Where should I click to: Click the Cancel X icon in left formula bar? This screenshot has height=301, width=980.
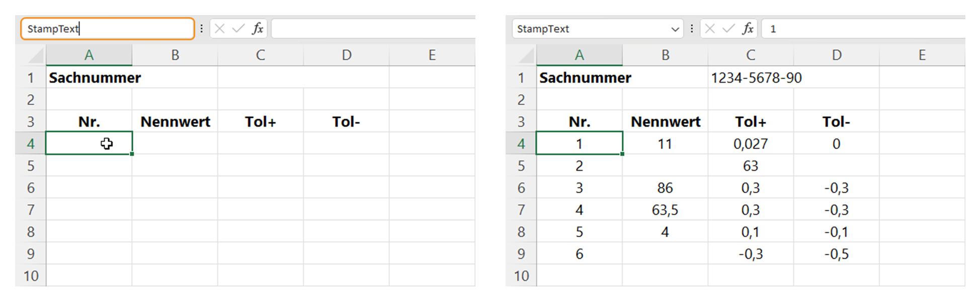220,29
